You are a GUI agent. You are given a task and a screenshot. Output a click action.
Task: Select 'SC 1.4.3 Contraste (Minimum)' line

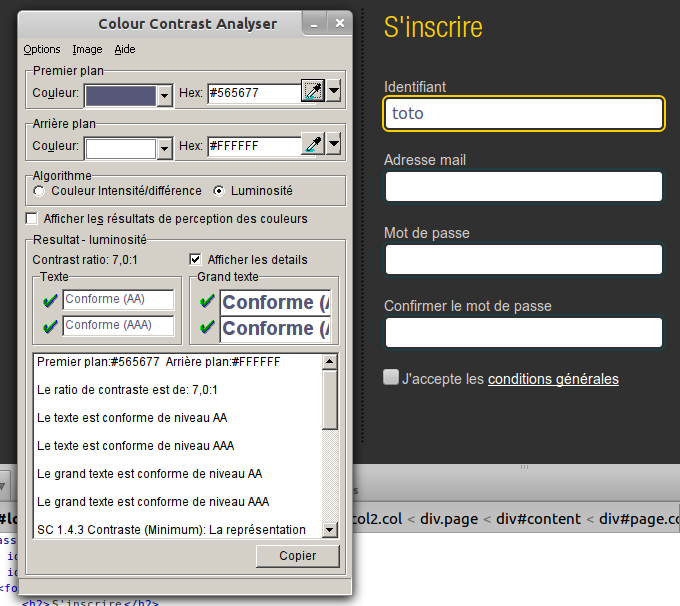point(171,530)
